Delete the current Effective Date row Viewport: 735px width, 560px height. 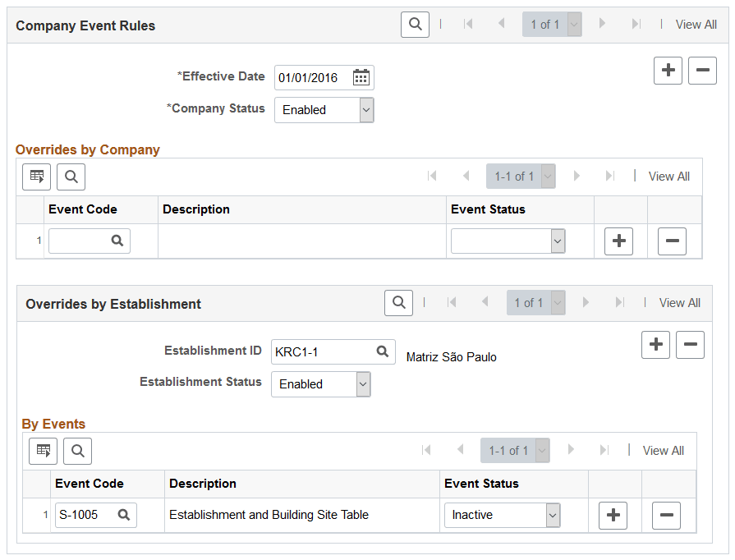(x=702, y=71)
